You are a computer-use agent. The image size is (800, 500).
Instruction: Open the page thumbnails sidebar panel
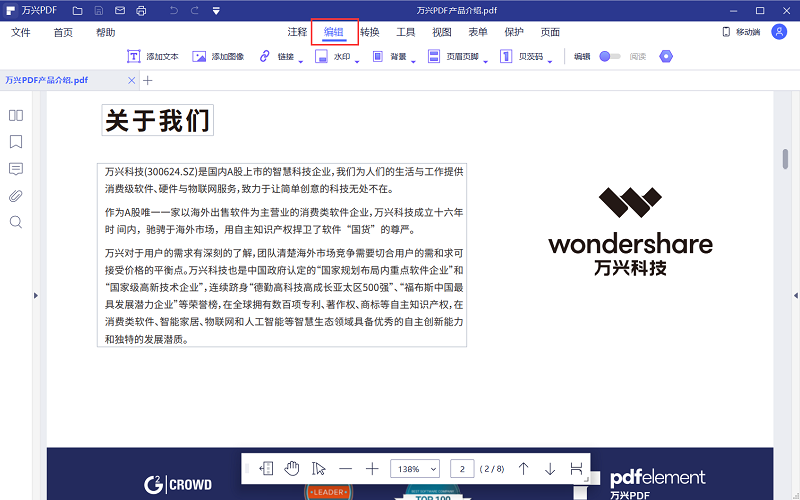point(16,115)
